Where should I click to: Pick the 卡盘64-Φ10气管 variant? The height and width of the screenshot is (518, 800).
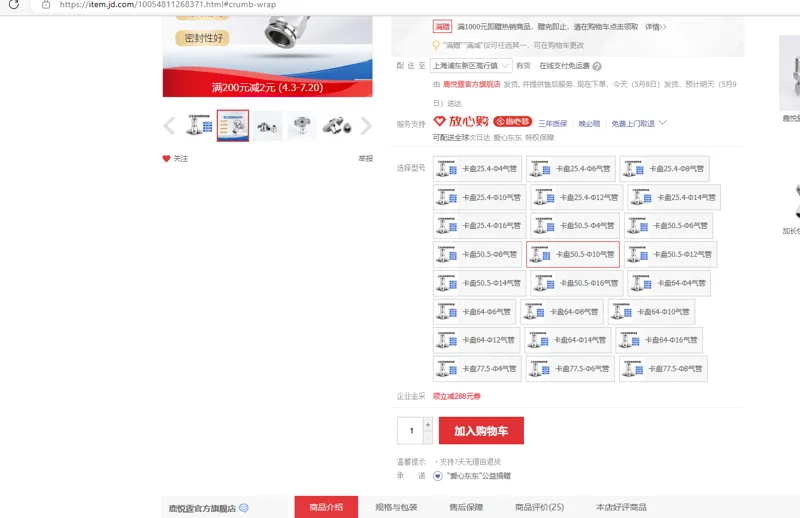652,312
